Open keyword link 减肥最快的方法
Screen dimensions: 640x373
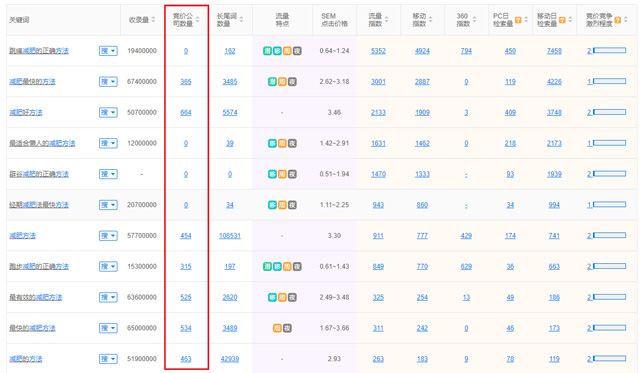click(32, 82)
